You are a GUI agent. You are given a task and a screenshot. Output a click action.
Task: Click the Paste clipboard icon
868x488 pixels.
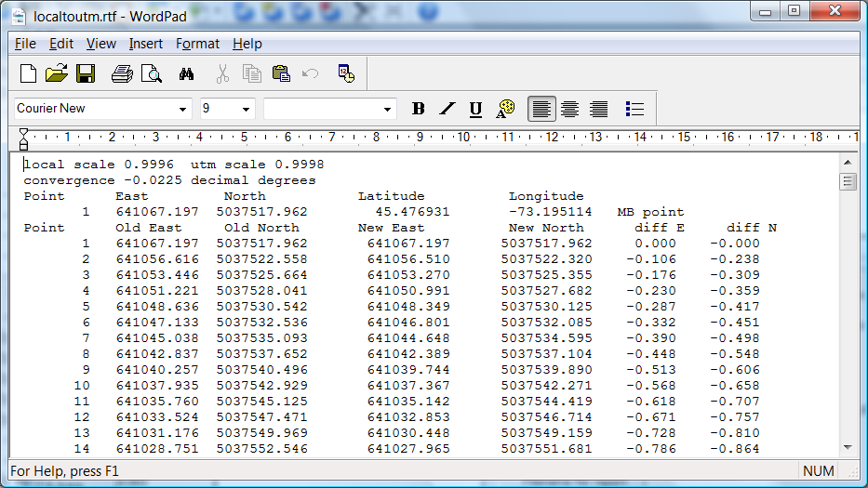(x=281, y=73)
